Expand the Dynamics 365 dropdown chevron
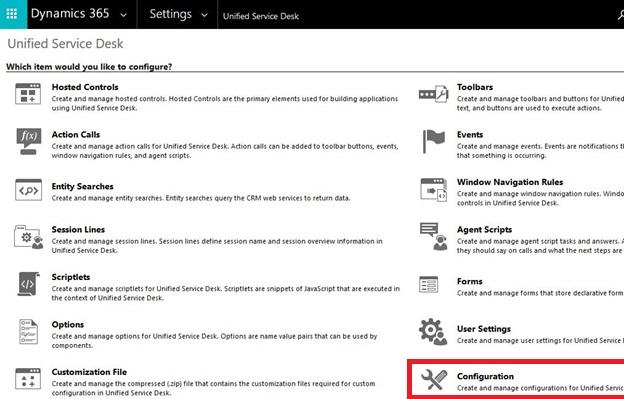624x399 pixels. coord(124,15)
